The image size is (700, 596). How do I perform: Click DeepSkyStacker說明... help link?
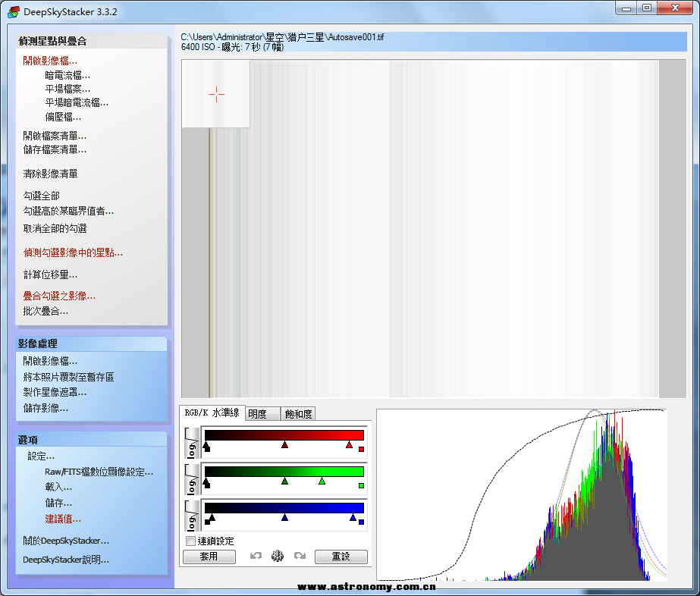[66, 560]
